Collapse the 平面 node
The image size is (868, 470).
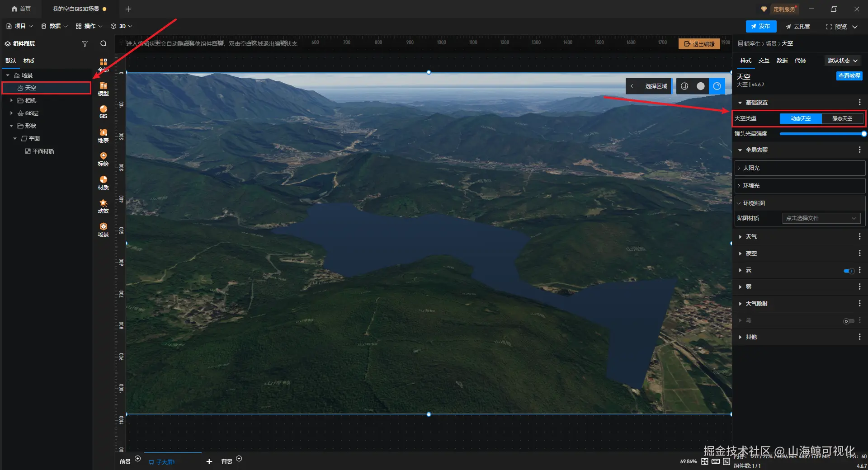pyautogui.click(x=15, y=139)
